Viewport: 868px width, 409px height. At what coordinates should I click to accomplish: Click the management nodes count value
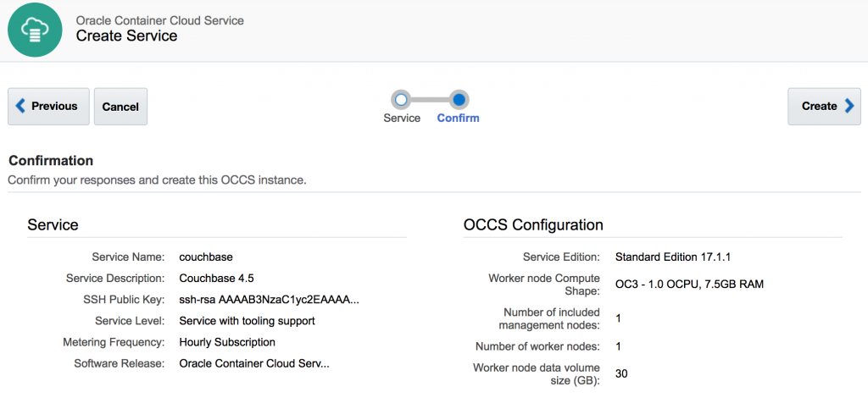tap(618, 319)
